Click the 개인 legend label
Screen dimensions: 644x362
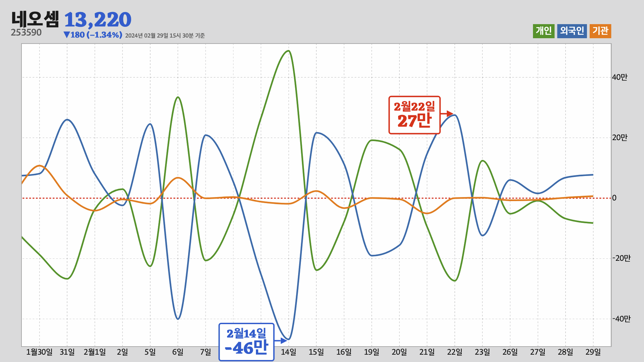coord(543,31)
